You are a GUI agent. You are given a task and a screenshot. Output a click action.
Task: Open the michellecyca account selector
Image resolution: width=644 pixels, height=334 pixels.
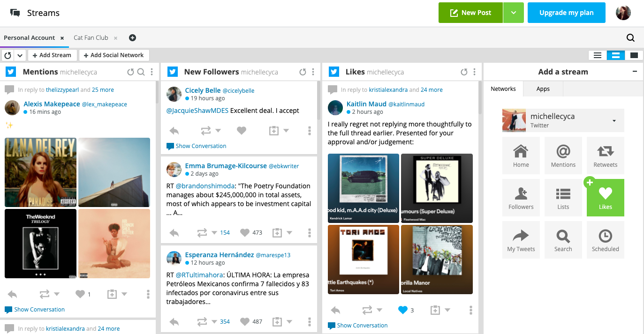click(x=563, y=120)
